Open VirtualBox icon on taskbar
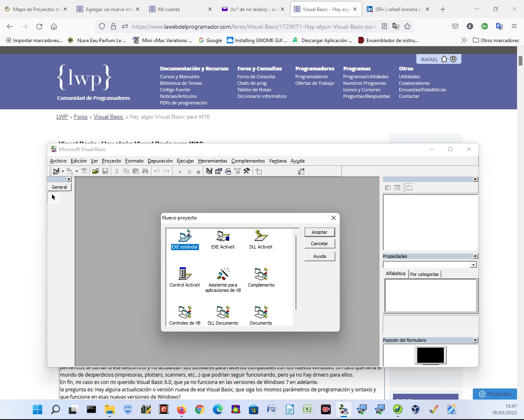Viewport: 524px width, 420px height. click(x=416, y=409)
